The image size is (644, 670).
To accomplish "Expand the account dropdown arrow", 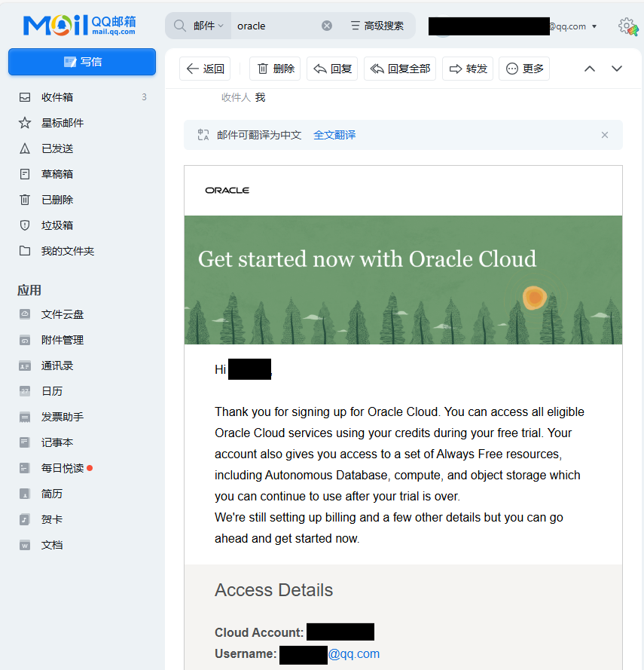I will click(x=594, y=26).
